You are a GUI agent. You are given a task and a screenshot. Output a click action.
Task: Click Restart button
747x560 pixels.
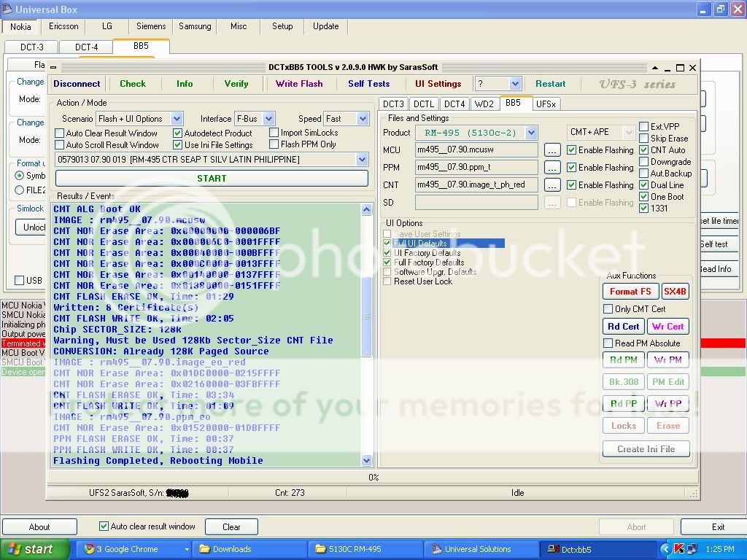click(550, 84)
